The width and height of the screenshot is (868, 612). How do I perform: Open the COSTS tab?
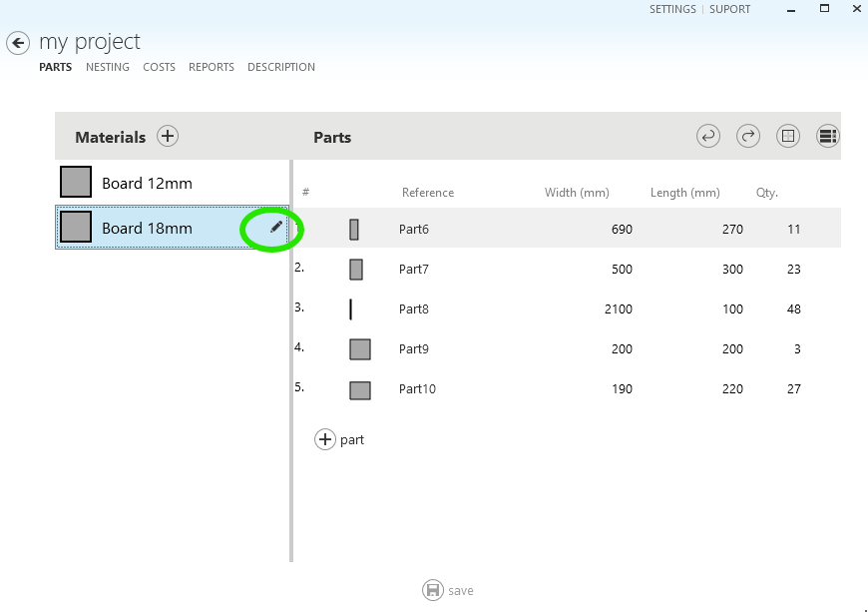click(x=159, y=67)
